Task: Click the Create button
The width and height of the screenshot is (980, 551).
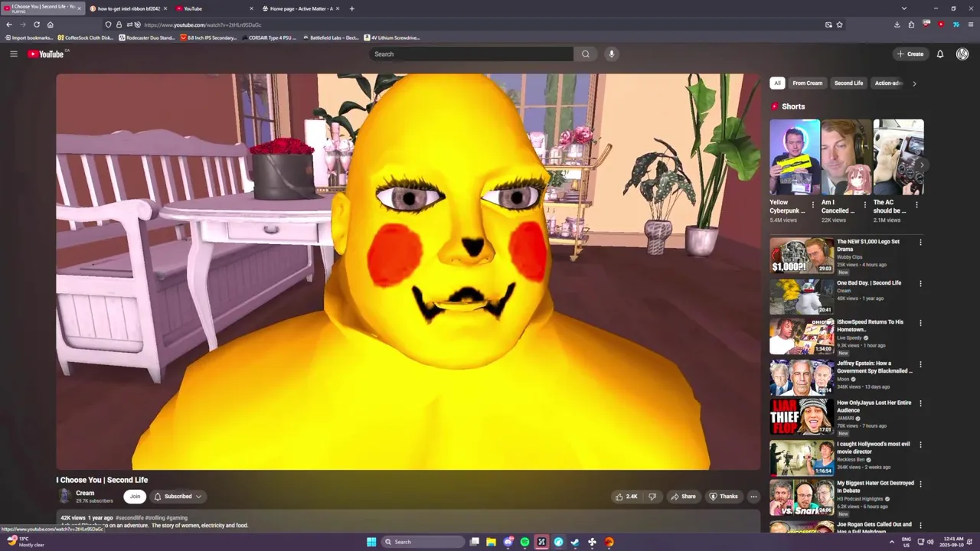Action: tap(910, 54)
